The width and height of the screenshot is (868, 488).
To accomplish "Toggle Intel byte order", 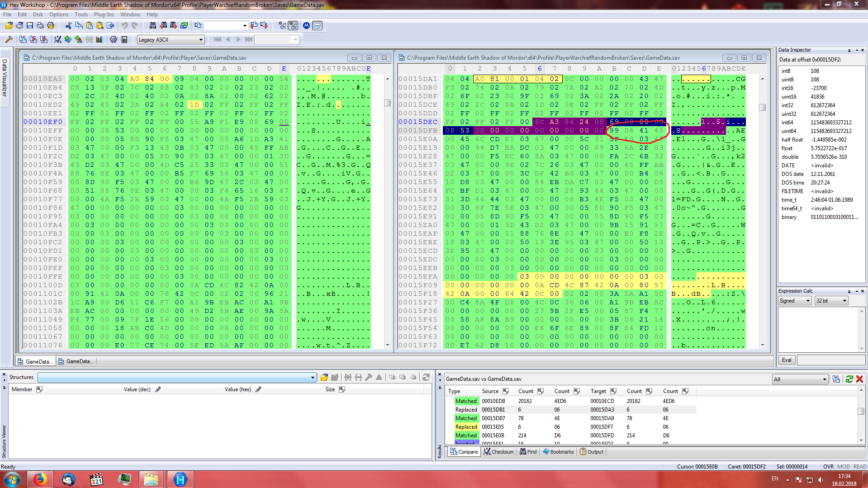I will (318, 26).
